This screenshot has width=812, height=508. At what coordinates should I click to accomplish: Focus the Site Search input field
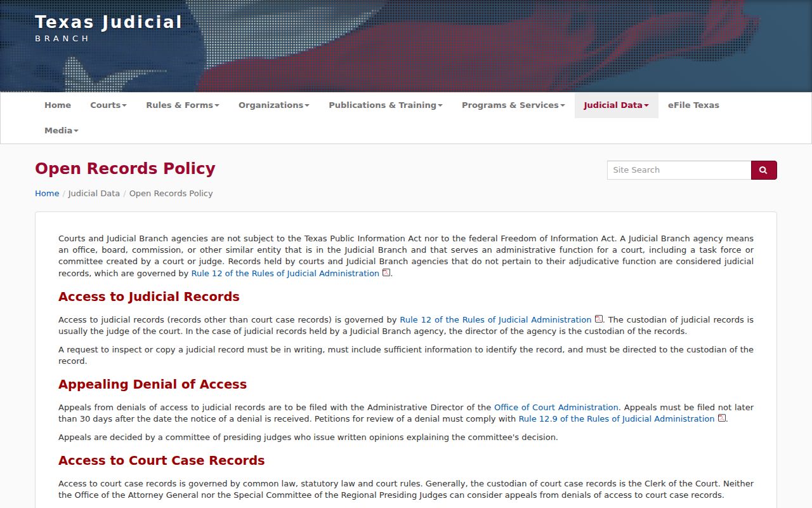pyautogui.click(x=679, y=170)
